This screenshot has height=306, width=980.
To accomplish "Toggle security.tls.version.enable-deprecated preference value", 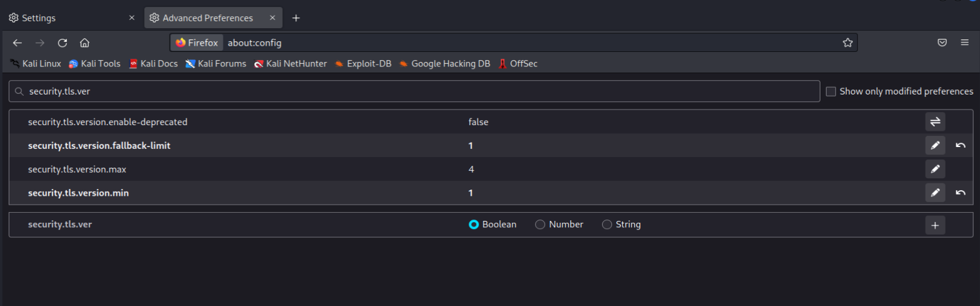I will coord(935,122).
